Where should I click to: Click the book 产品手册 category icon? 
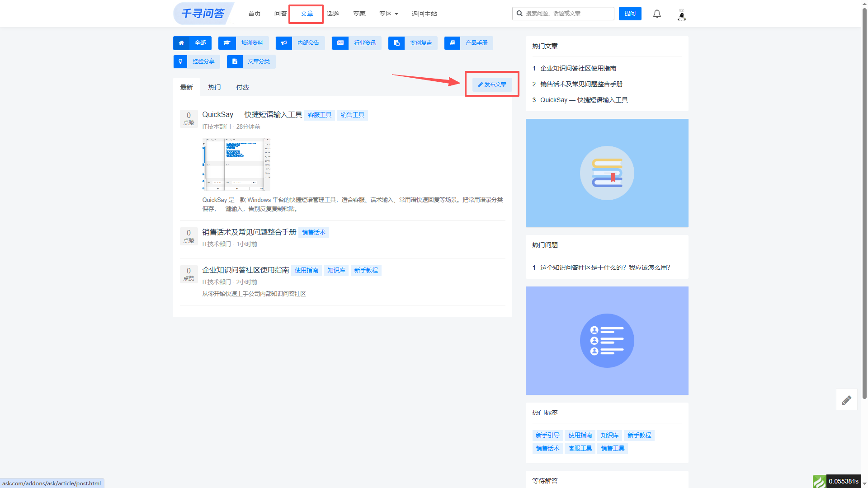pos(452,43)
